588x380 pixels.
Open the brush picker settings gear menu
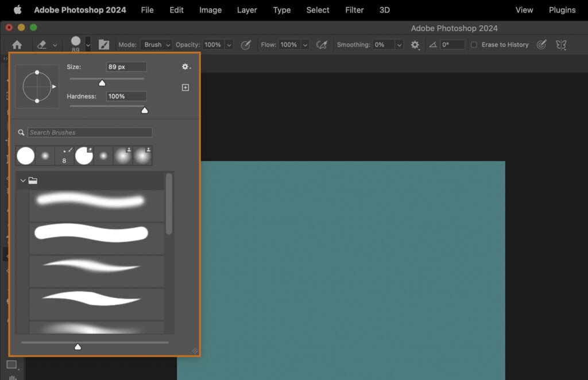tap(185, 67)
